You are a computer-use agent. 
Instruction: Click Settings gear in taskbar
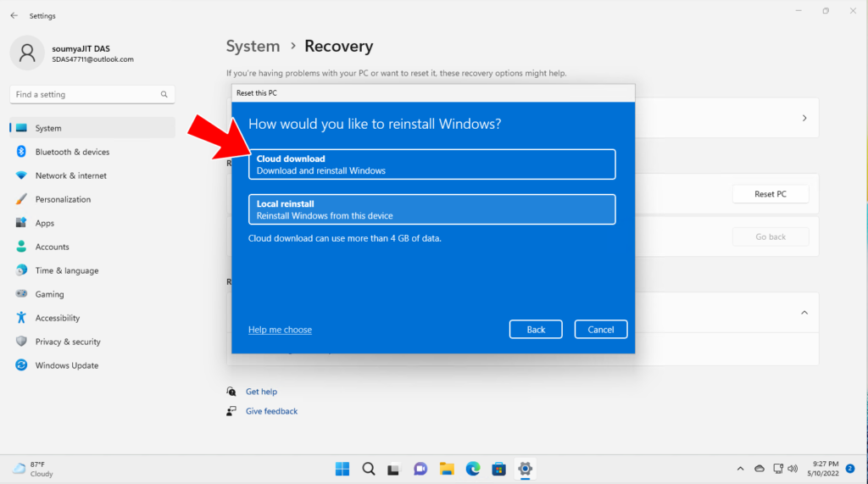(525, 469)
